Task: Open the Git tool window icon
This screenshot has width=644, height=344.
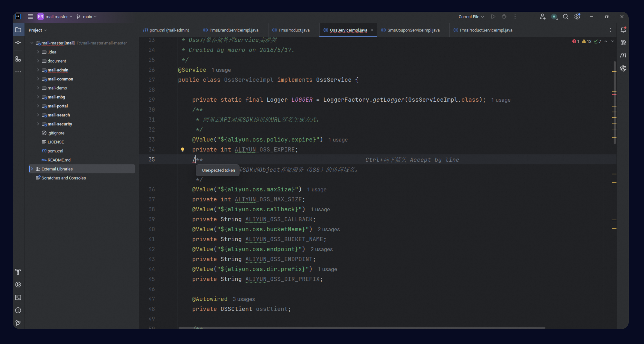Action: (18, 323)
